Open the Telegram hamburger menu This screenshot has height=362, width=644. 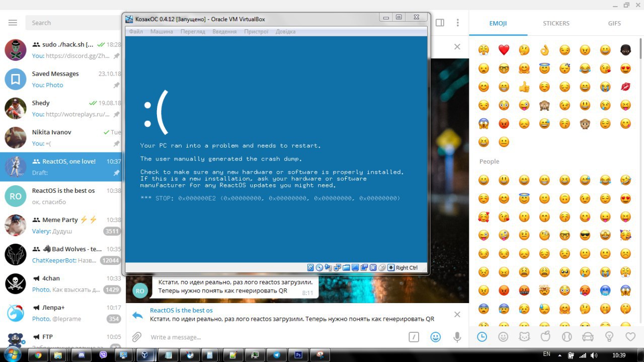13,23
